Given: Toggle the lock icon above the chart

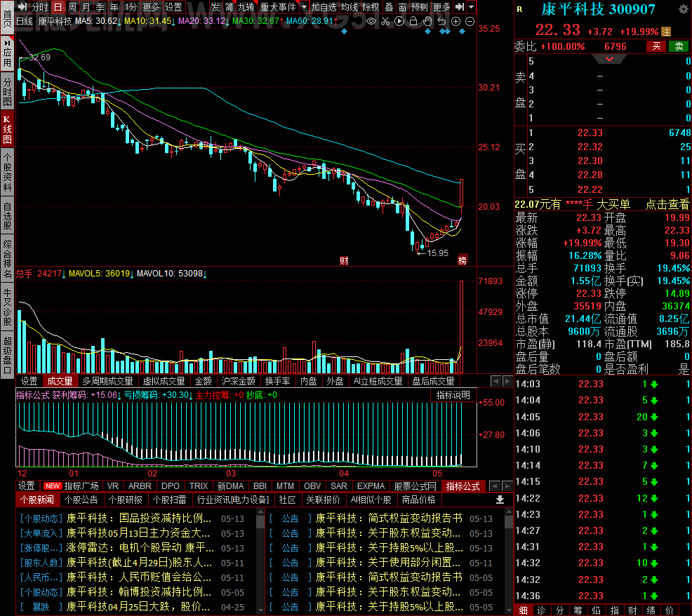Looking at the screenshot, I should tap(413, 21).
